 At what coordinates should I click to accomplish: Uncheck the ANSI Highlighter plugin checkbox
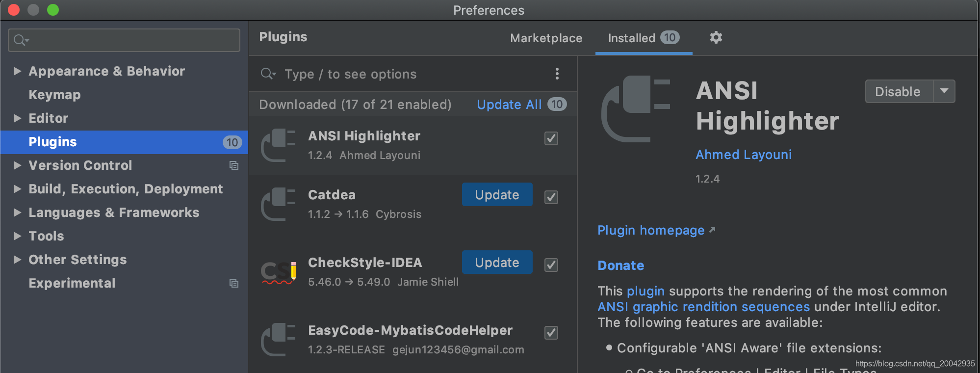click(x=551, y=138)
